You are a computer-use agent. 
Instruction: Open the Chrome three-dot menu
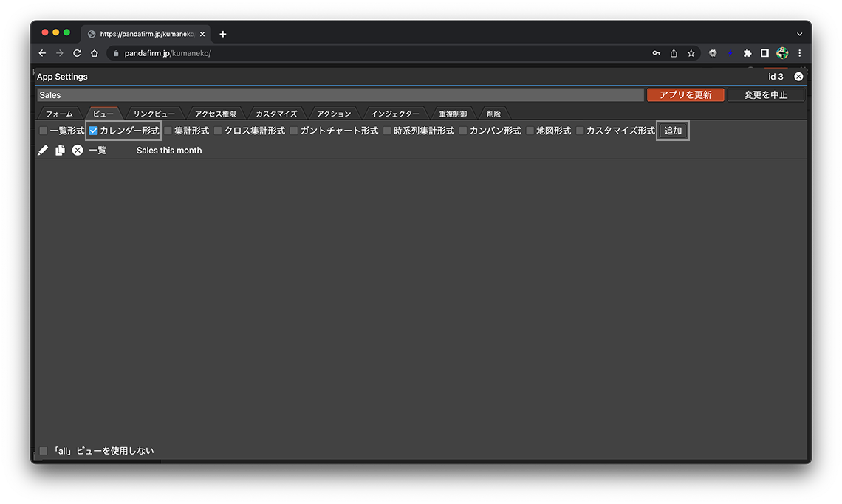(x=799, y=53)
